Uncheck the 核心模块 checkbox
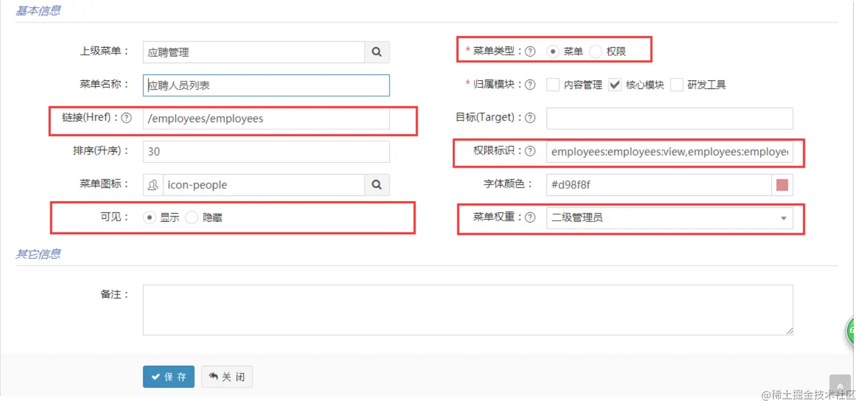Viewport: 868px width, 413px height. [615, 85]
